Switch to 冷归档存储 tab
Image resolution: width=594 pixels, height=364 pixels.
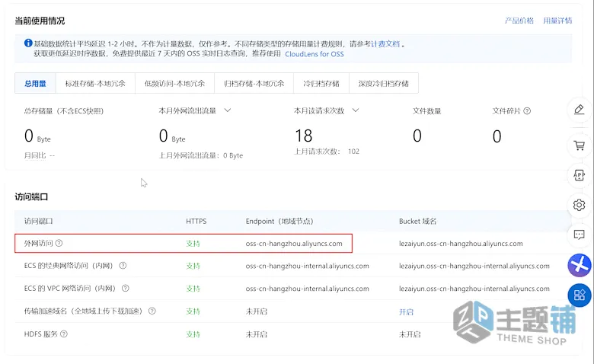point(321,83)
